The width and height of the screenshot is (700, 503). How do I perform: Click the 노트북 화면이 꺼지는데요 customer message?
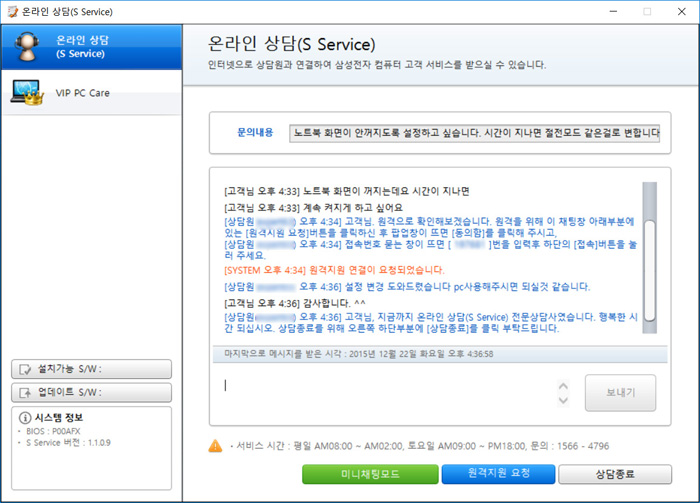tap(346, 191)
